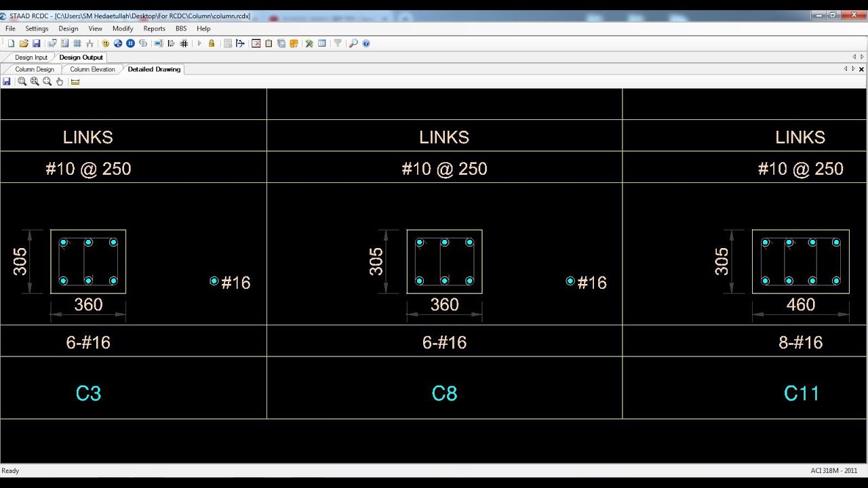Open the File menu
The image size is (868, 488).
11,28
